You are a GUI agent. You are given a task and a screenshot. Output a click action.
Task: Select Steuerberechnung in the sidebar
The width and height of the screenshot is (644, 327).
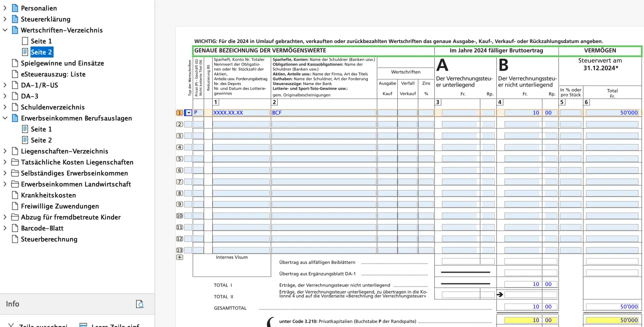point(49,239)
